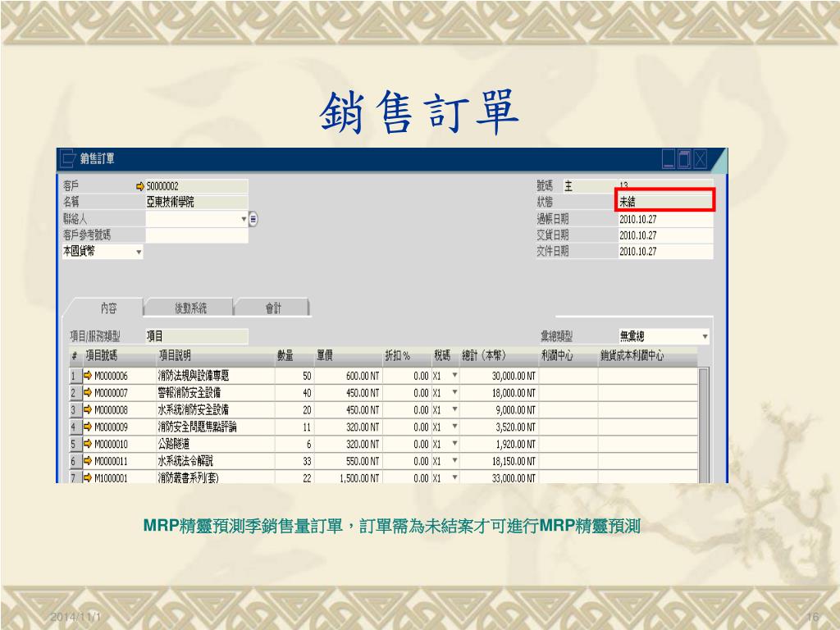Viewport: 840px width, 630px height.
Task: Click the link arrow for item M0000007
Action: click(88, 393)
